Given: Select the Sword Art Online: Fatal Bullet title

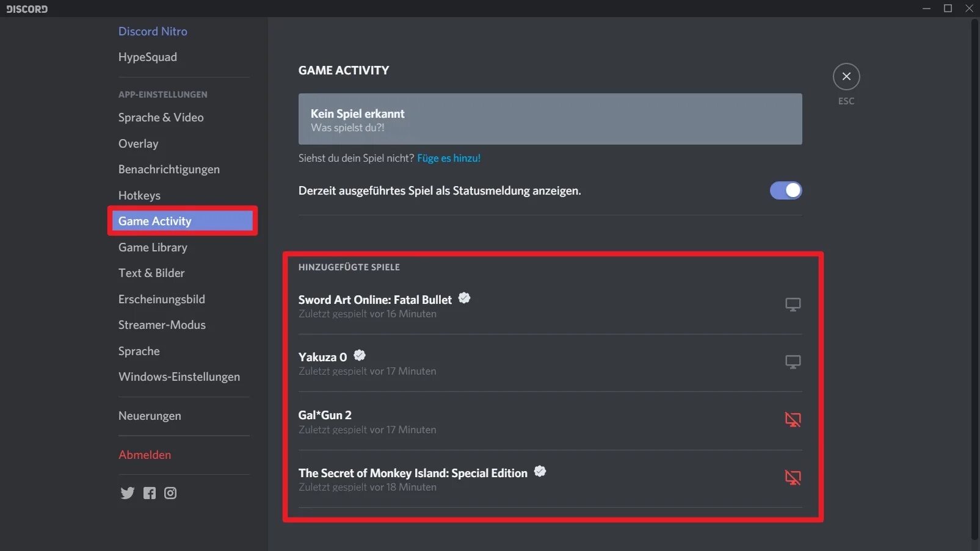Looking at the screenshot, I should [x=375, y=300].
